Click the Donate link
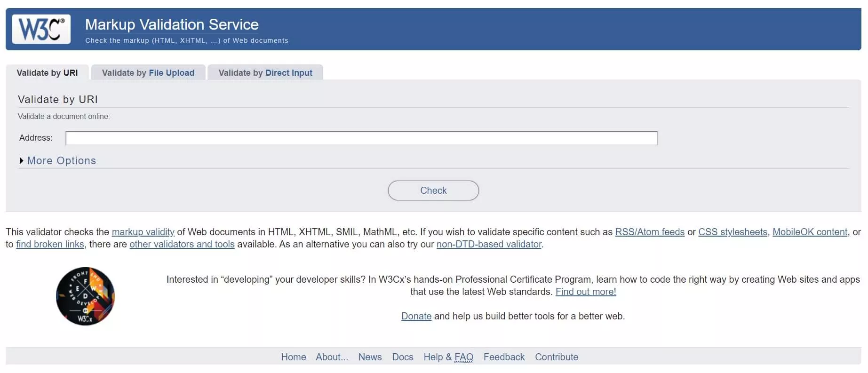 pyautogui.click(x=416, y=316)
